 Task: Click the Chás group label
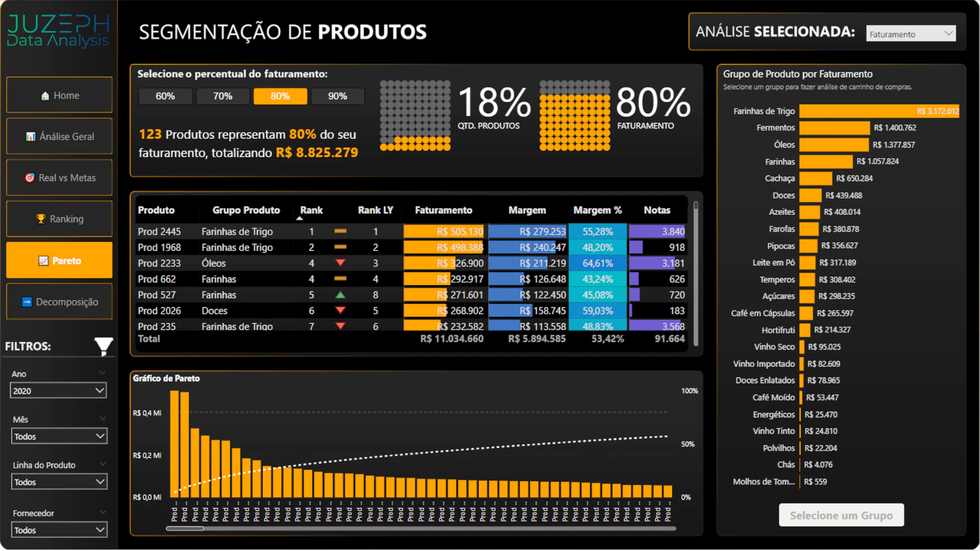(786, 465)
